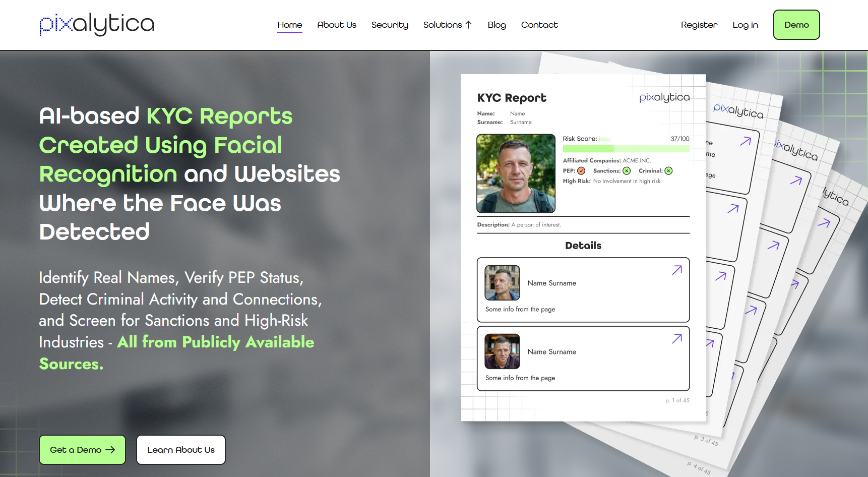Click the 'Description: A person of interest.' line

point(519,225)
